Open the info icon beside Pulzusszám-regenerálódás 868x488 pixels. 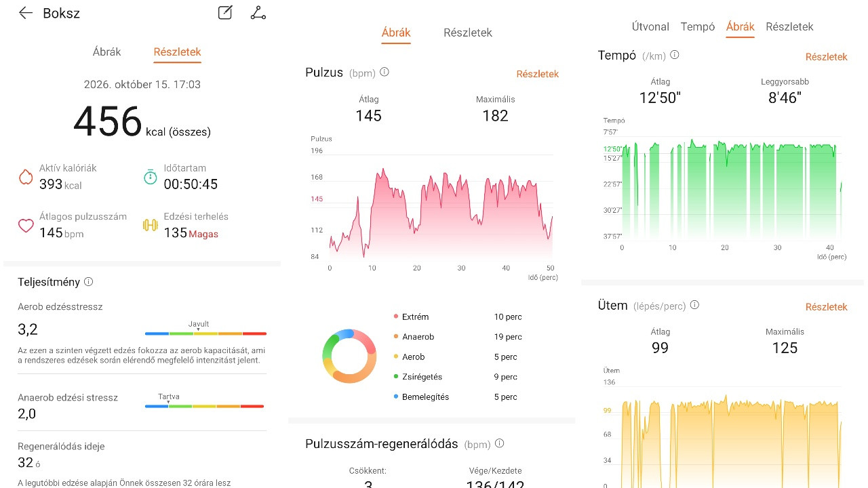pos(500,443)
